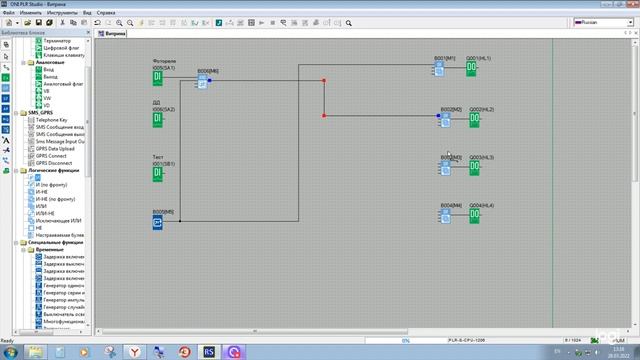The height and width of the screenshot is (360, 640).
Task: Select Аналоговый флаг tree item
Action: pyautogui.click(x=63, y=84)
